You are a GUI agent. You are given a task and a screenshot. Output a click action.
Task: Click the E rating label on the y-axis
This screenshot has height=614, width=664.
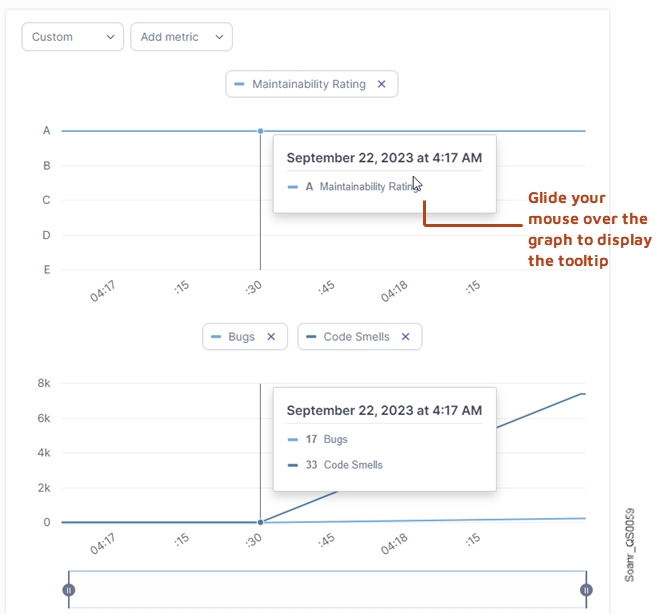pos(46,270)
